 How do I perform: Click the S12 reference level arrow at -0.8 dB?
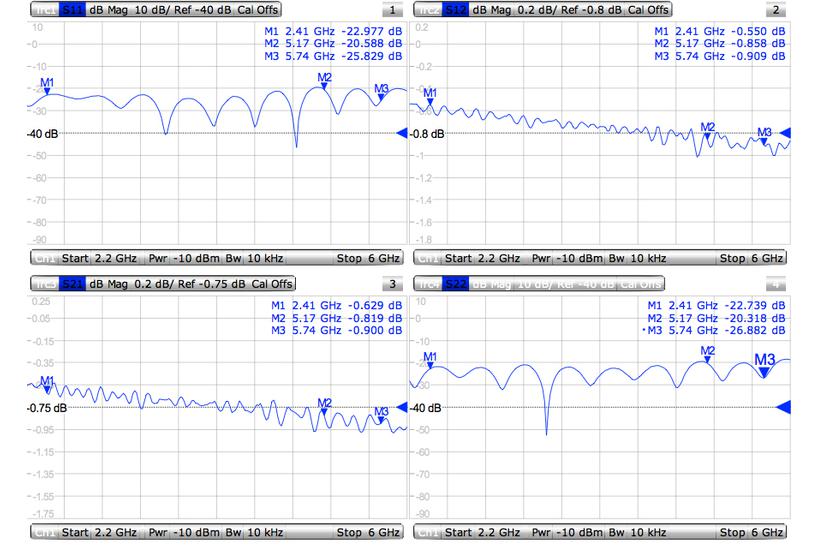[x=784, y=133]
